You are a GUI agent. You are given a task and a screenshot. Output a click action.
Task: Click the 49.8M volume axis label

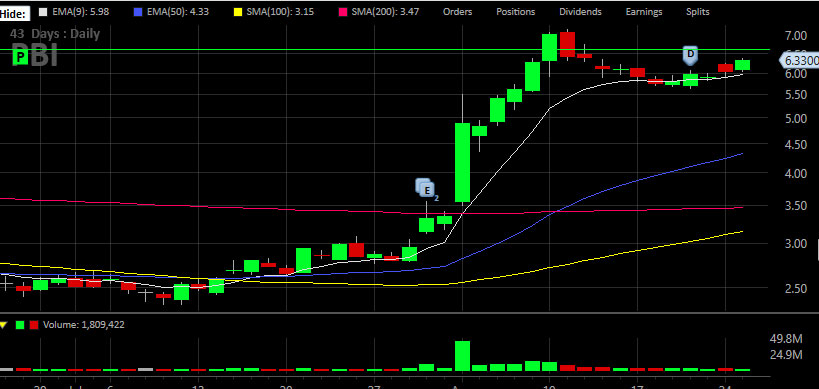[786, 339]
